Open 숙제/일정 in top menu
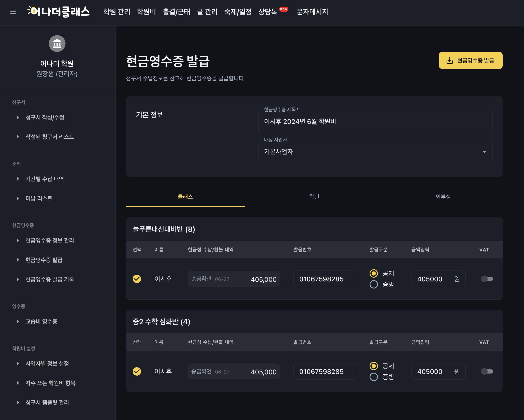This screenshot has height=420, width=524. [x=238, y=12]
